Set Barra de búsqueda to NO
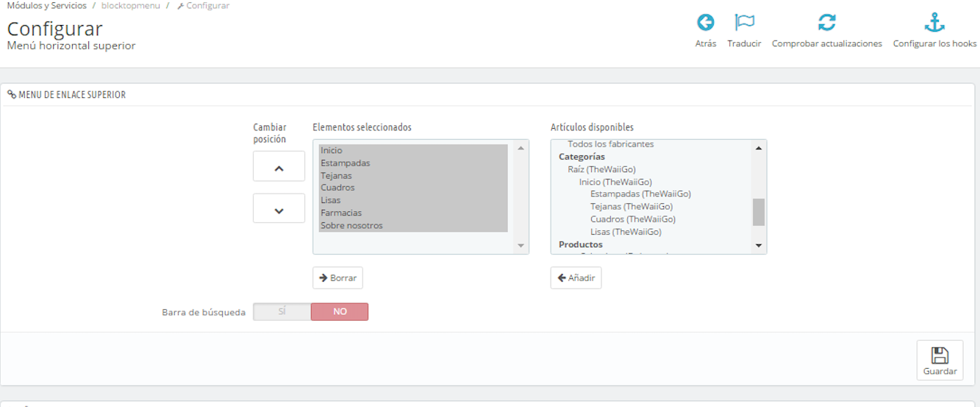 [340, 312]
